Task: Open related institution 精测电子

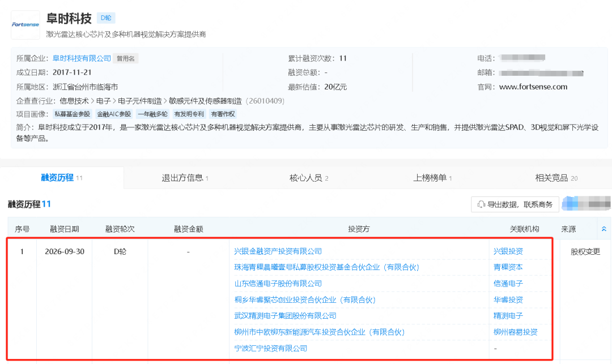Action: pyautogui.click(x=508, y=316)
